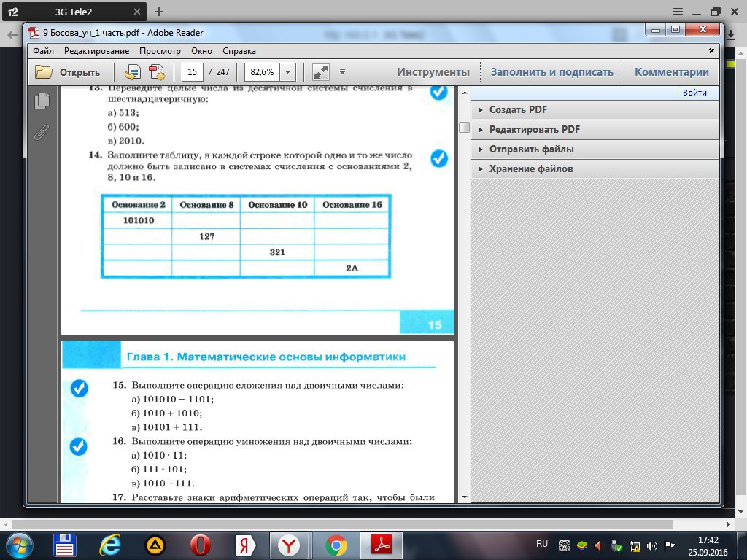Click the convert PDF to document icon
This screenshot has height=560, width=747.
coord(132,72)
